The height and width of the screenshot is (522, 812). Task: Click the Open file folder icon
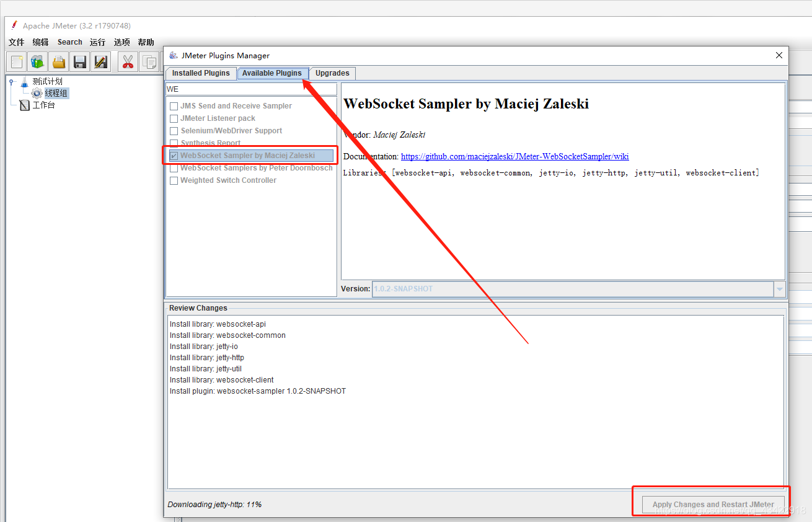pyautogui.click(x=59, y=61)
